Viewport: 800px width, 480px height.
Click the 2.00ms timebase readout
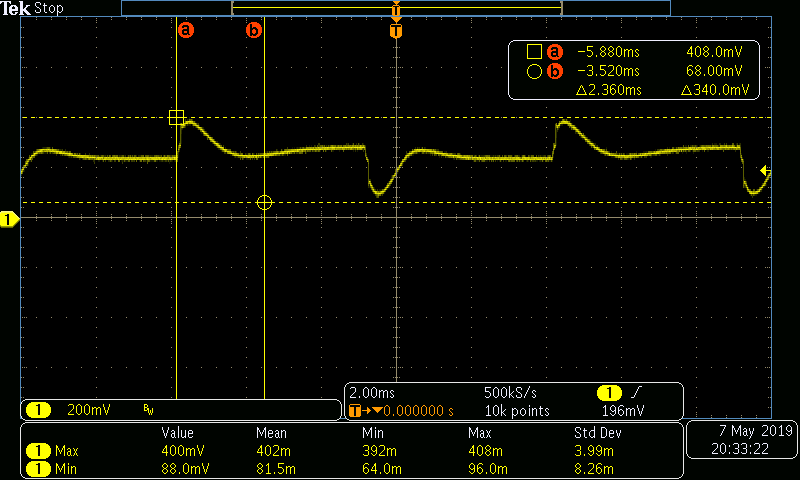[374, 392]
